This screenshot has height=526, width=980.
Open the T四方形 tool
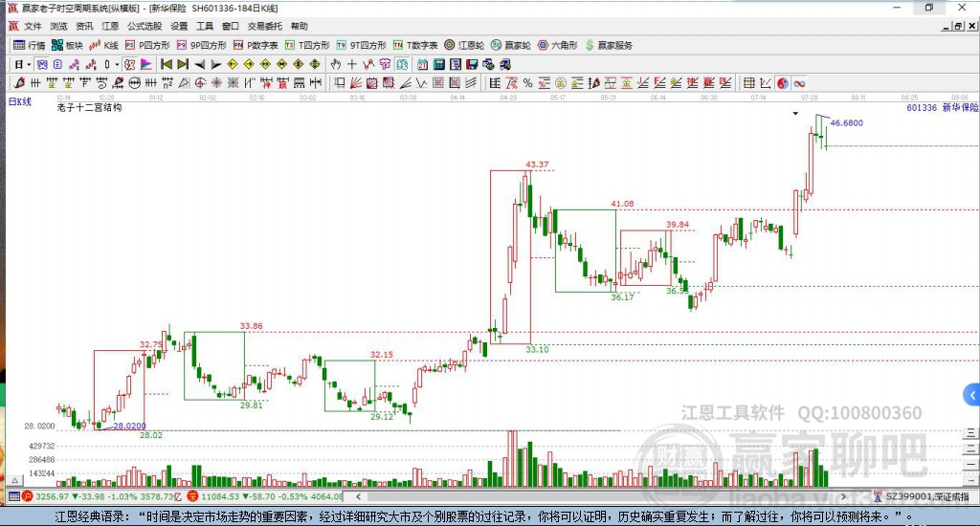click(307, 45)
